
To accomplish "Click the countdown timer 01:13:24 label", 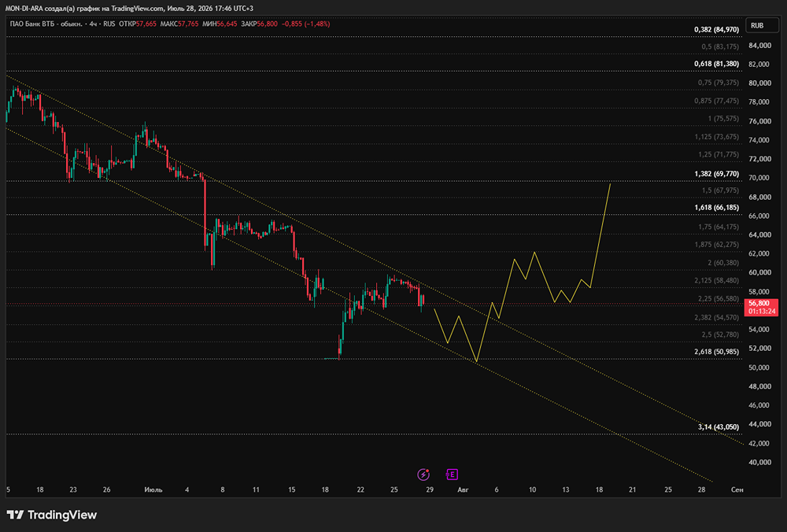I will 762,311.
